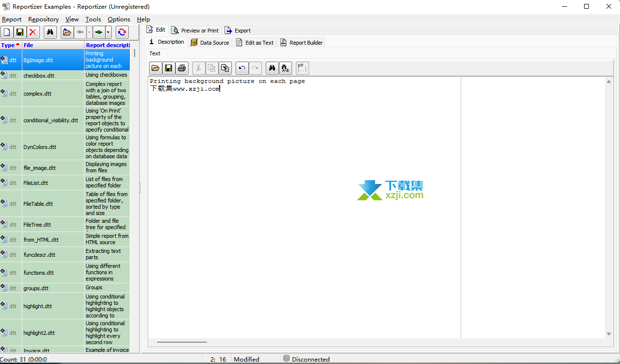
Task: Click the Copy icon in the editor toolbar
Action: pyautogui.click(x=211, y=68)
